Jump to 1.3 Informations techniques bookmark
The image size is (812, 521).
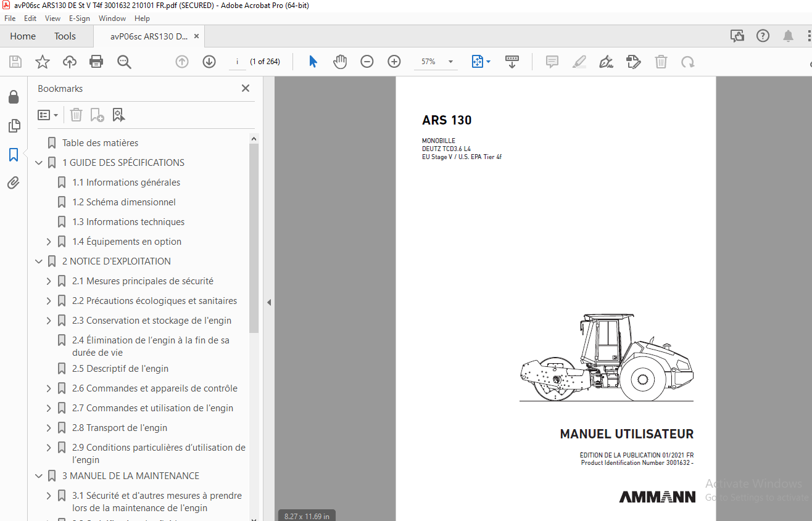[128, 222]
